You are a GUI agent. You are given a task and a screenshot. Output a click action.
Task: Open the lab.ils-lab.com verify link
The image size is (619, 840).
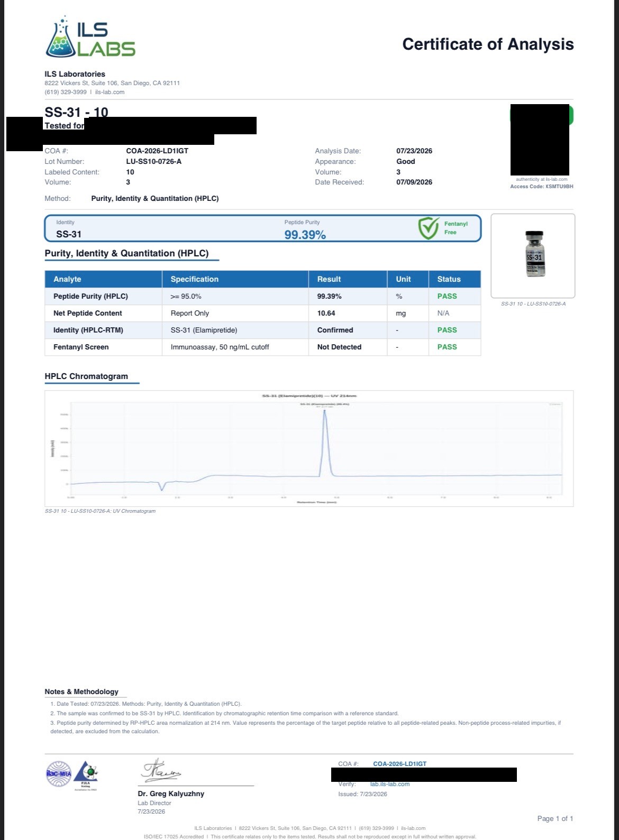point(390,784)
